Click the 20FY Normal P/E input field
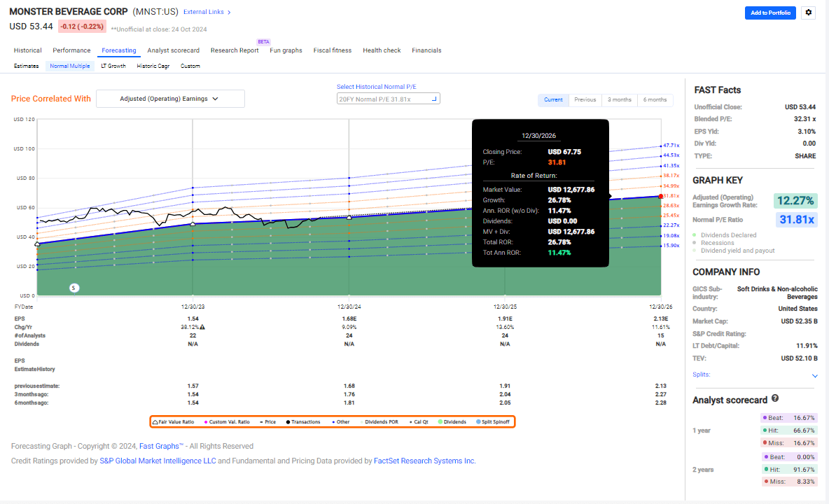Screen dimensions: 829x504 click(x=387, y=98)
